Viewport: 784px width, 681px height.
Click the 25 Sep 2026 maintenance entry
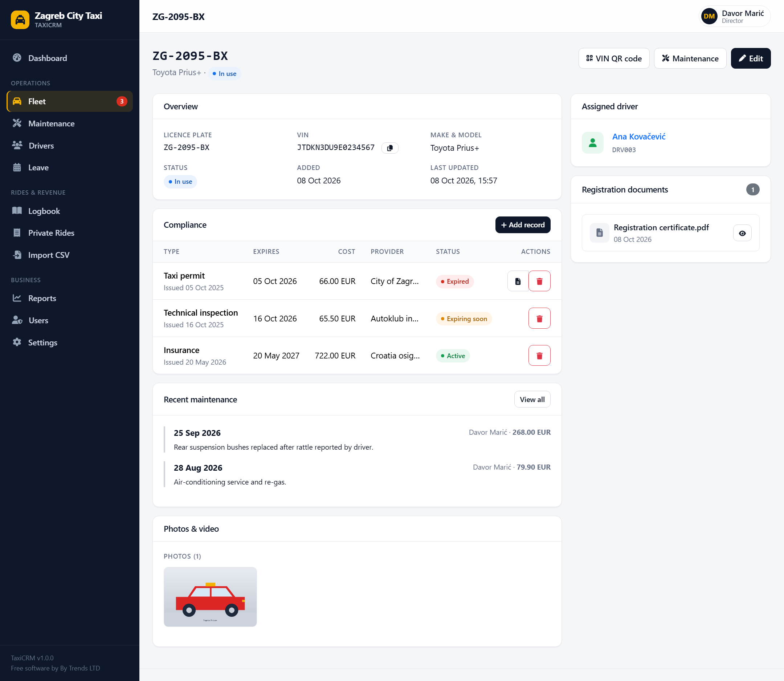(357, 440)
